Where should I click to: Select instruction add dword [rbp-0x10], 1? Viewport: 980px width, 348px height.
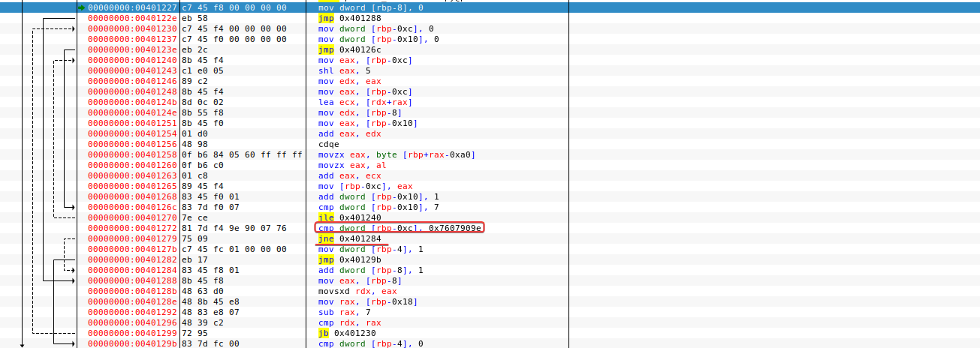(x=378, y=196)
